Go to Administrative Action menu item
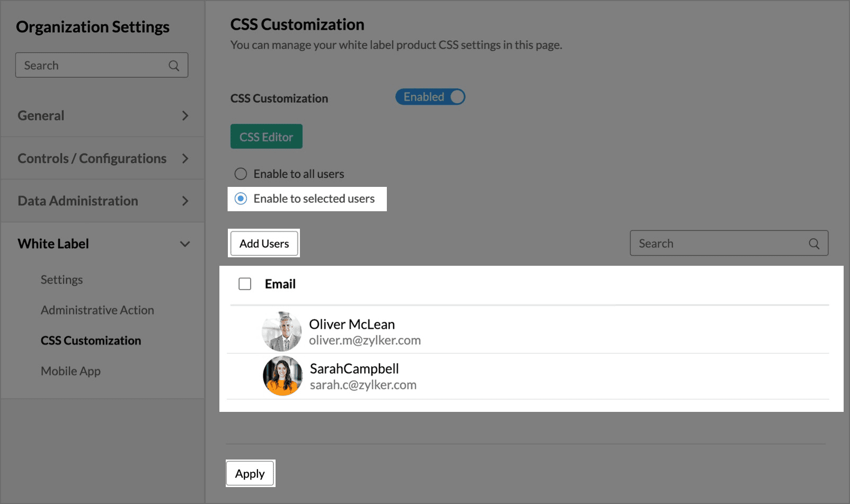 pos(97,310)
